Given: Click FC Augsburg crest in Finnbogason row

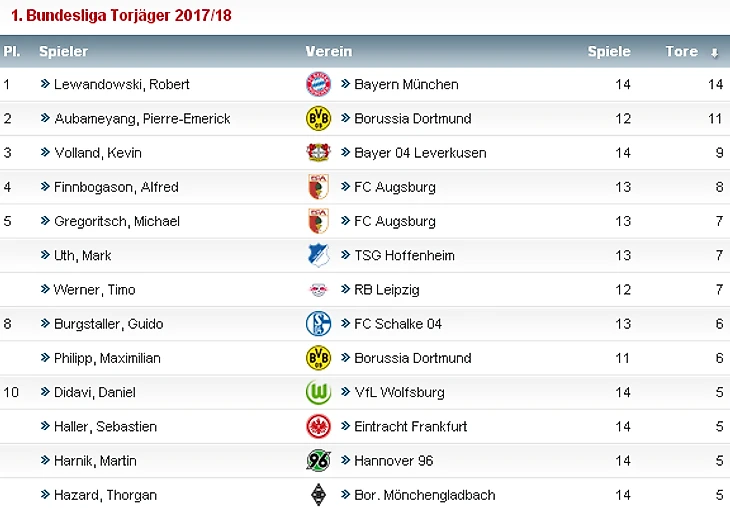Looking at the screenshot, I should click(x=318, y=187).
